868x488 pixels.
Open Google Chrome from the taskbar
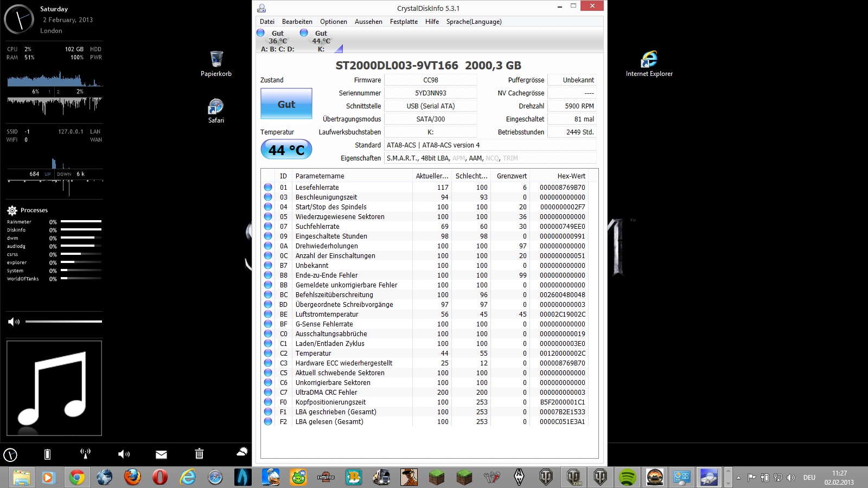[x=77, y=477]
